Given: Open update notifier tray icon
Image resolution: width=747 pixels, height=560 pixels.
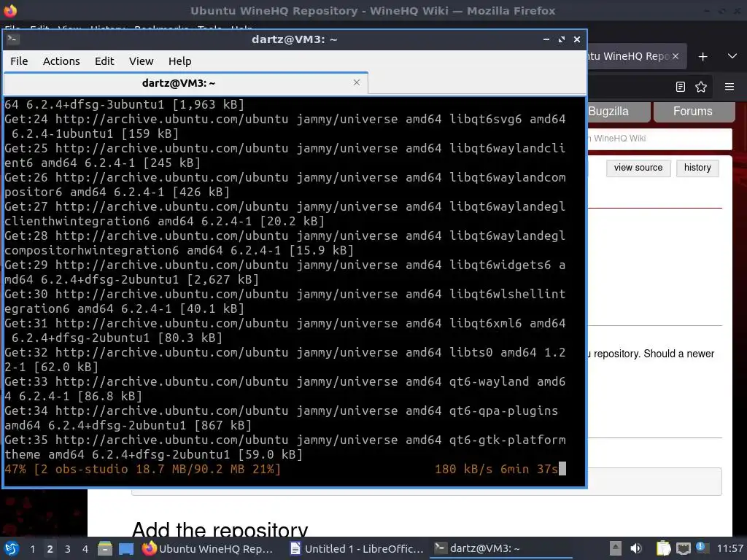Looking at the screenshot, I should (x=700, y=547).
